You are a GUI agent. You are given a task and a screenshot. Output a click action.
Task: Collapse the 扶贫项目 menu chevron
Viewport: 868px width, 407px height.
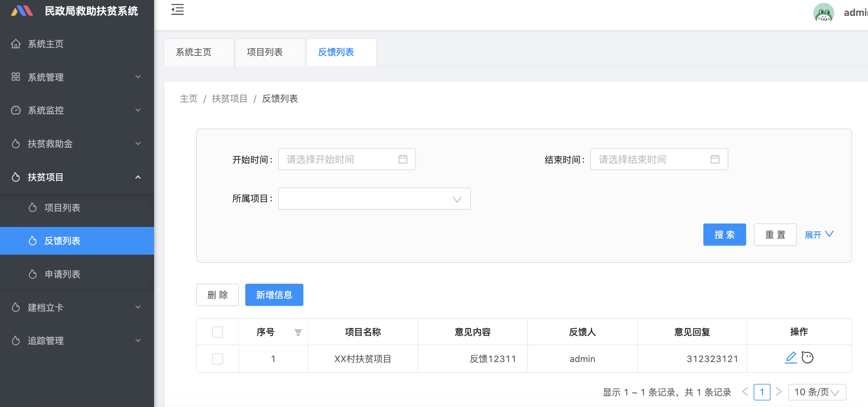click(138, 177)
